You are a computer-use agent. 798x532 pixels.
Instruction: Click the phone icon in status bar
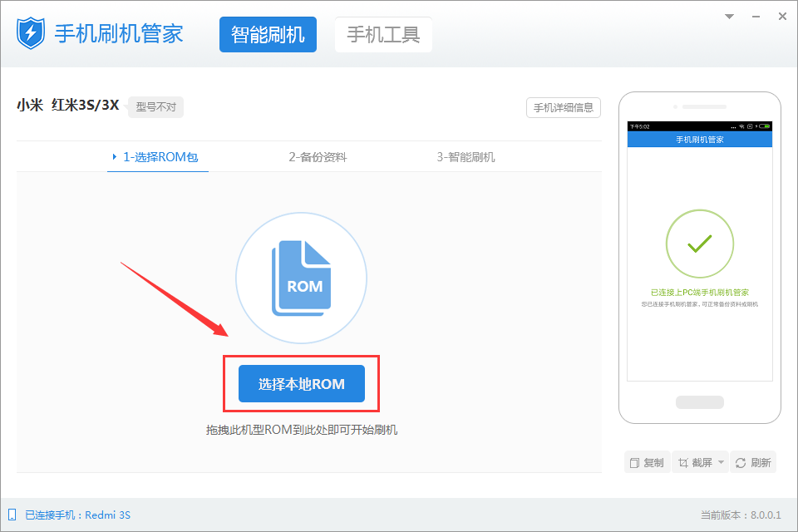point(12,515)
